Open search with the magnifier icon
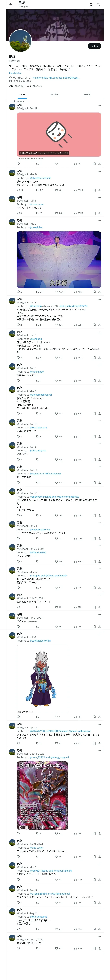The width and height of the screenshot is (110, 980). tap(98, 5)
